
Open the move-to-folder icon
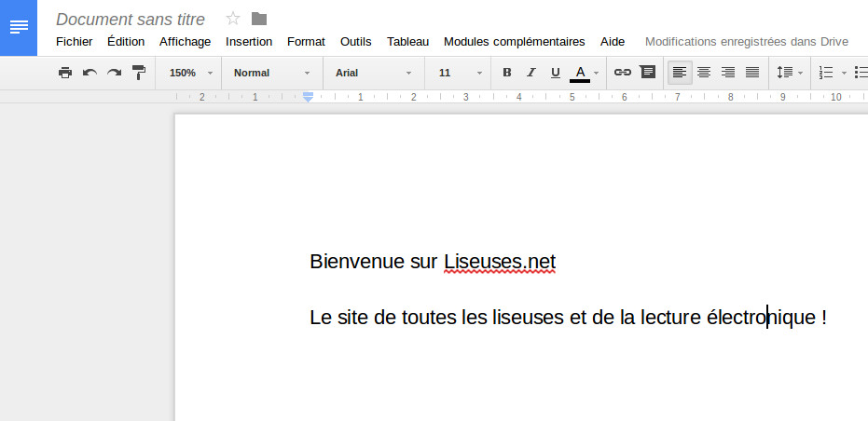259,19
